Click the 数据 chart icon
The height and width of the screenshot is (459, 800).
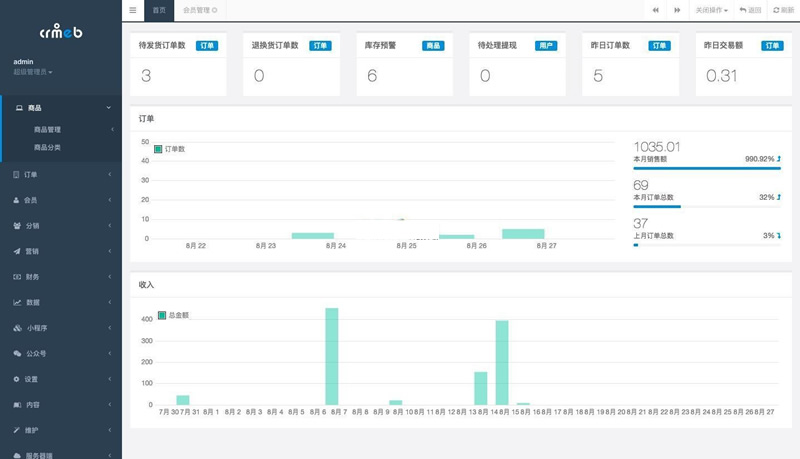pyautogui.click(x=16, y=302)
